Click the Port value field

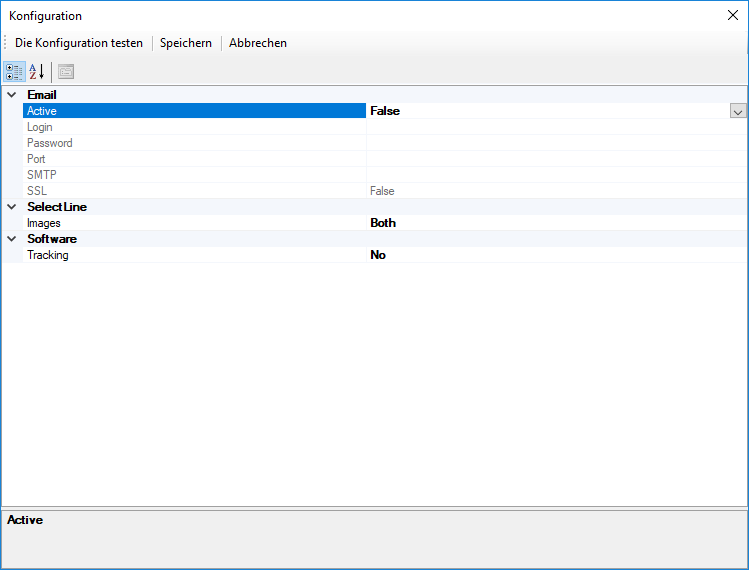point(555,159)
